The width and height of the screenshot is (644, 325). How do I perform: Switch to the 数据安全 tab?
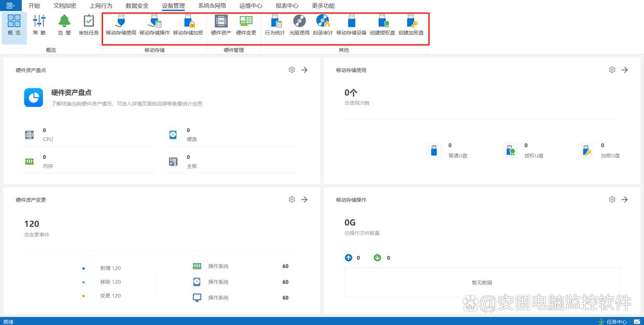(137, 6)
